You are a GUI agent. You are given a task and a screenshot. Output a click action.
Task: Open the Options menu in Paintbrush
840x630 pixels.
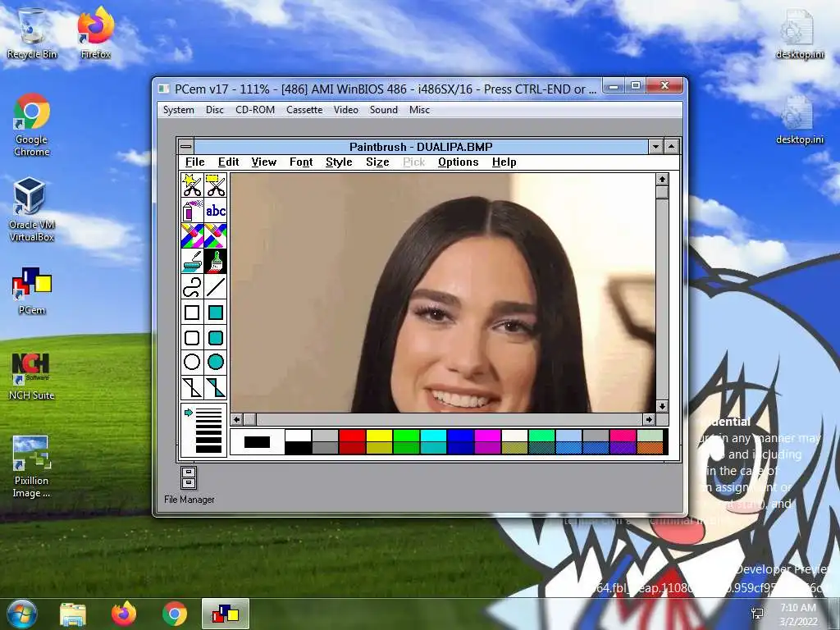coord(458,162)
